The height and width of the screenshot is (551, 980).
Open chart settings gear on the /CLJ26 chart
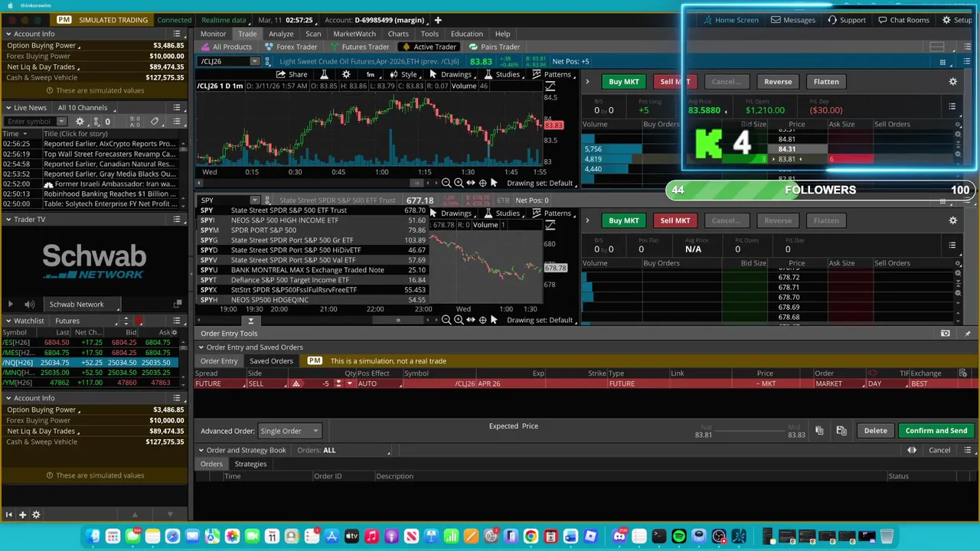346,74
